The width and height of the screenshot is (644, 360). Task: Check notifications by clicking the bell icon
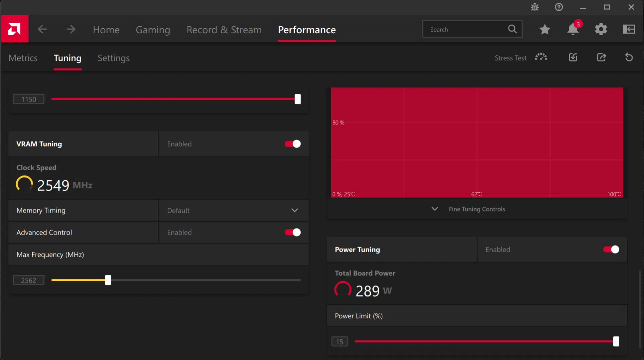pyautogui.click(x=573, y=30)
